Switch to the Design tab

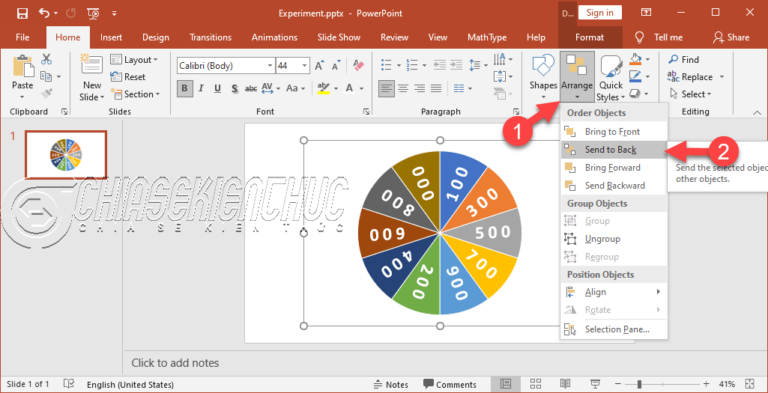point(156,37)
